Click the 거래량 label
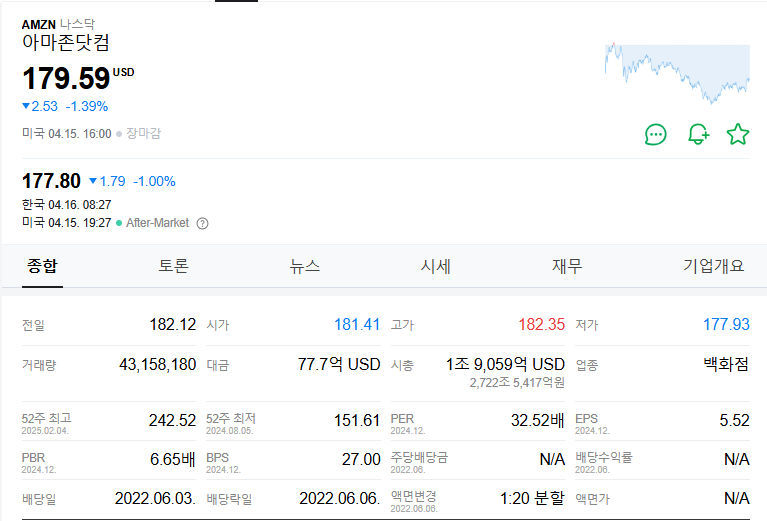767x521 pixels. point(39,365)
